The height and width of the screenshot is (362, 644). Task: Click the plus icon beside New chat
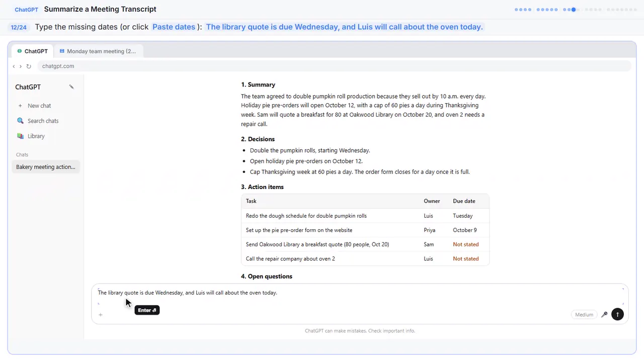(x=20, y=106)
